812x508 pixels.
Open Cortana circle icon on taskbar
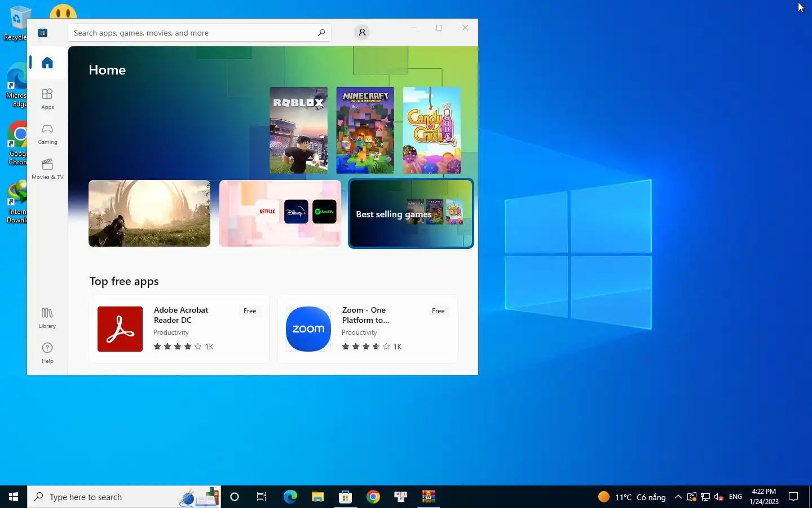coord(235,497)
